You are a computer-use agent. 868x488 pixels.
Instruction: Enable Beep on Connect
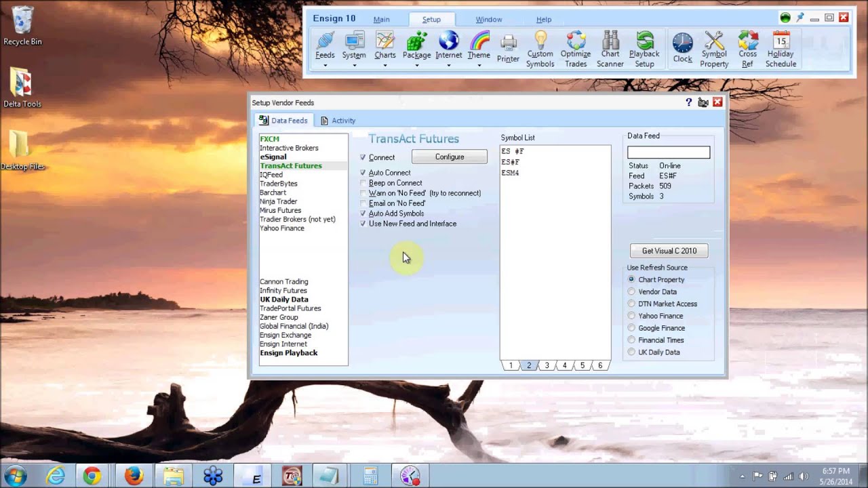click(363, 183)
